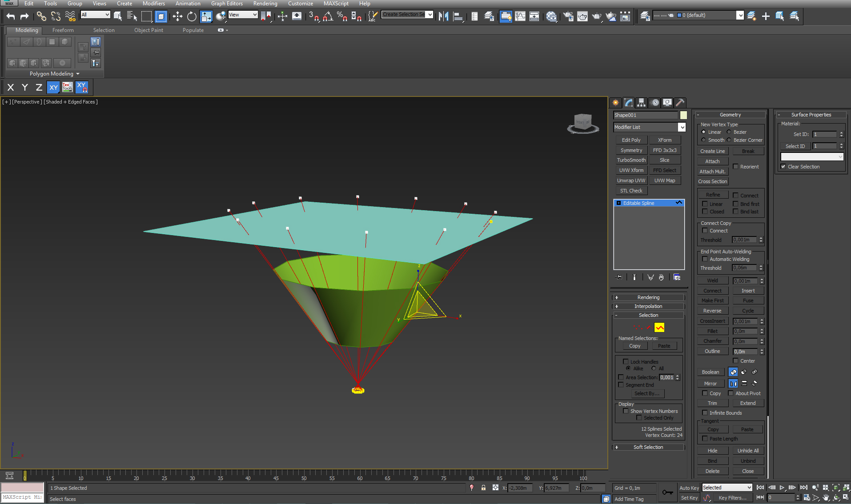
Task: Click the Attach button in Geometry
Action: [712, 161]
